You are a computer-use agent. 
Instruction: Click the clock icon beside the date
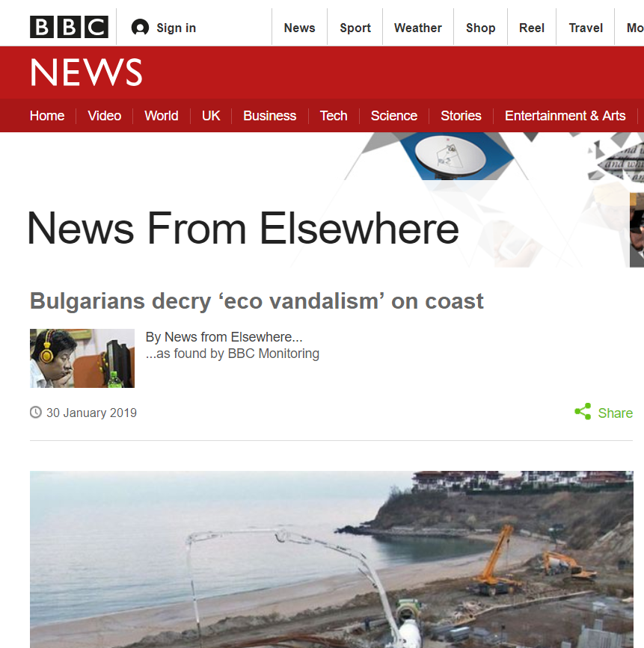coord(36,413)
